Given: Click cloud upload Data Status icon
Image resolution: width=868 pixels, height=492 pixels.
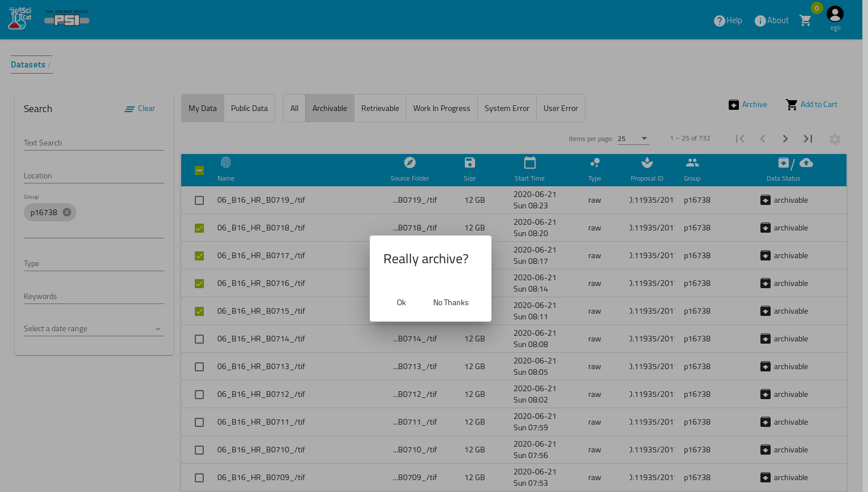Looking at the screenshot, I should [806, 163].
